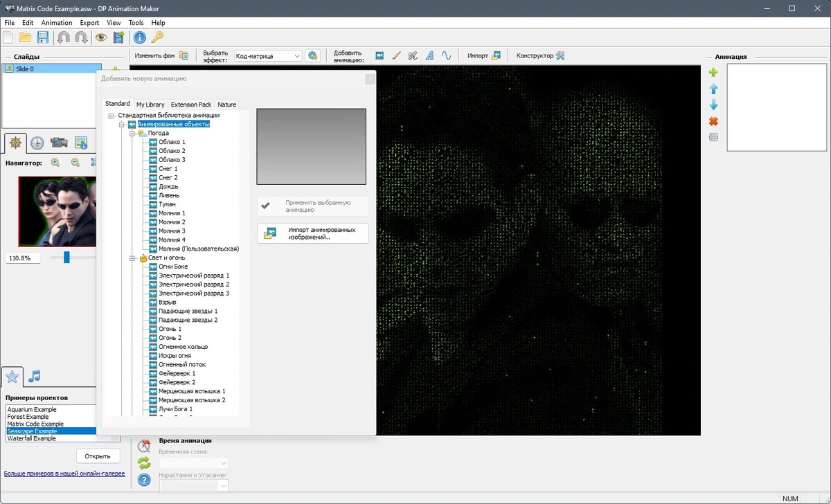Click the export filmstrip icon
Screen dimensions: 831x504
click(118, 37)
